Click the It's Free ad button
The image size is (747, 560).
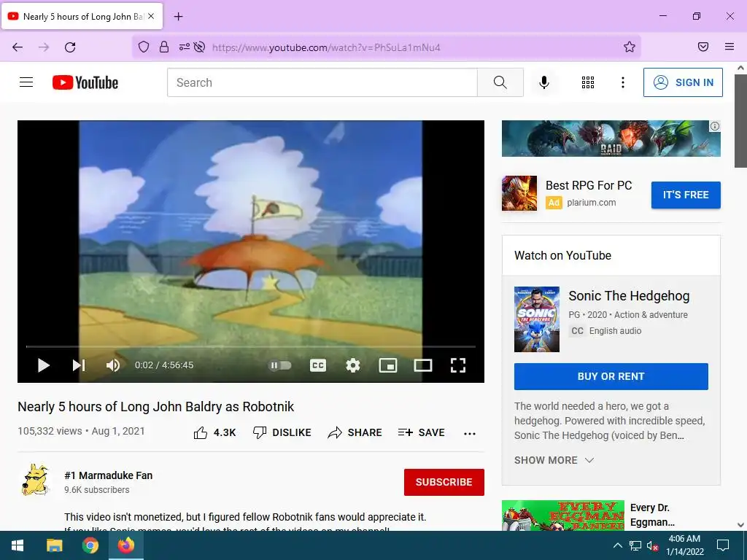[686, 195]
